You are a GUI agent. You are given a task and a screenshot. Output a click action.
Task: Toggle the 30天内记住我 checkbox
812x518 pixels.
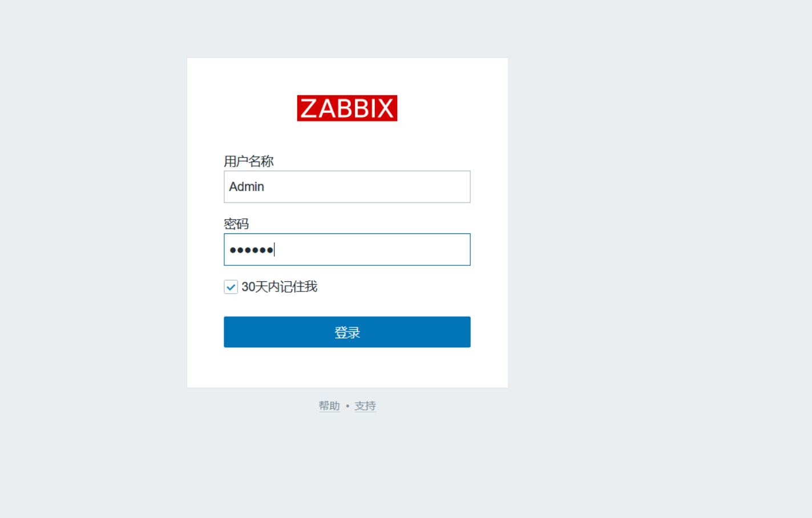[x=231, y=287]
